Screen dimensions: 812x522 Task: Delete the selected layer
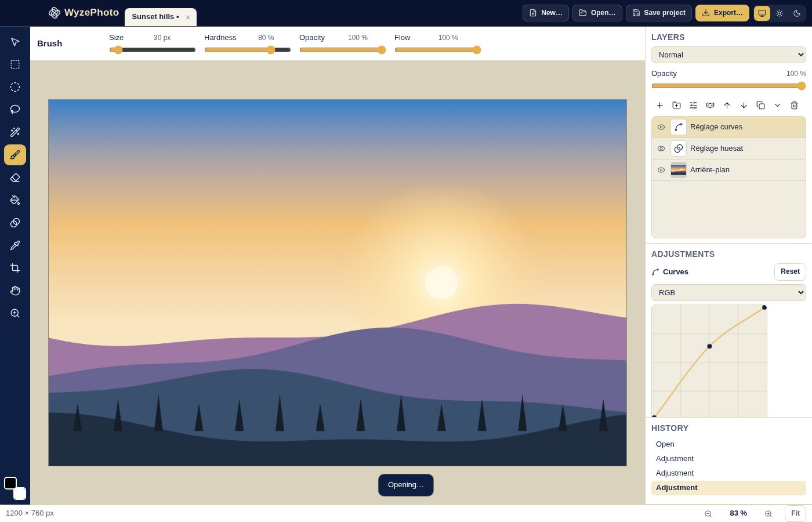[x=794, y=105]
